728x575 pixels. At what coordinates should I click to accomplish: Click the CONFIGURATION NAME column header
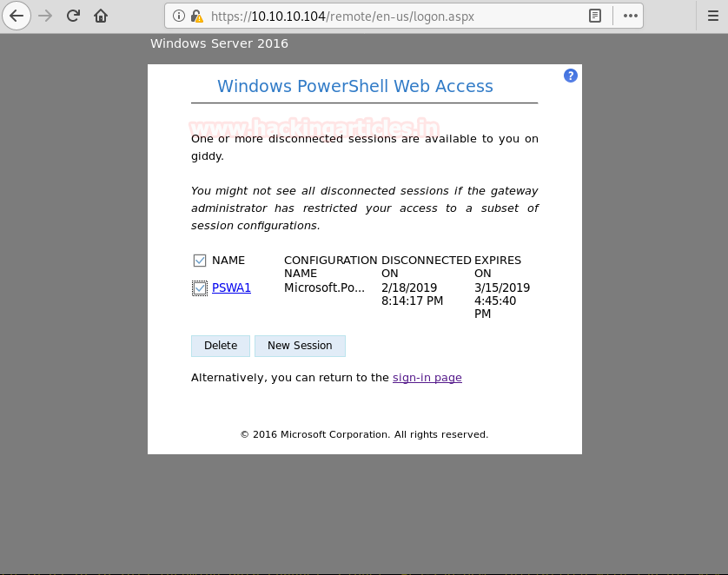[x=331, y=267]
